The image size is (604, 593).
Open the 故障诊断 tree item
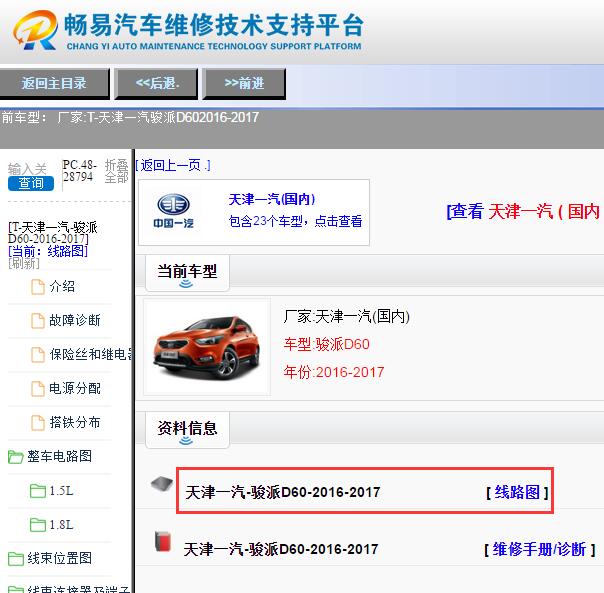pyautogui.click(x=75, y=320)
